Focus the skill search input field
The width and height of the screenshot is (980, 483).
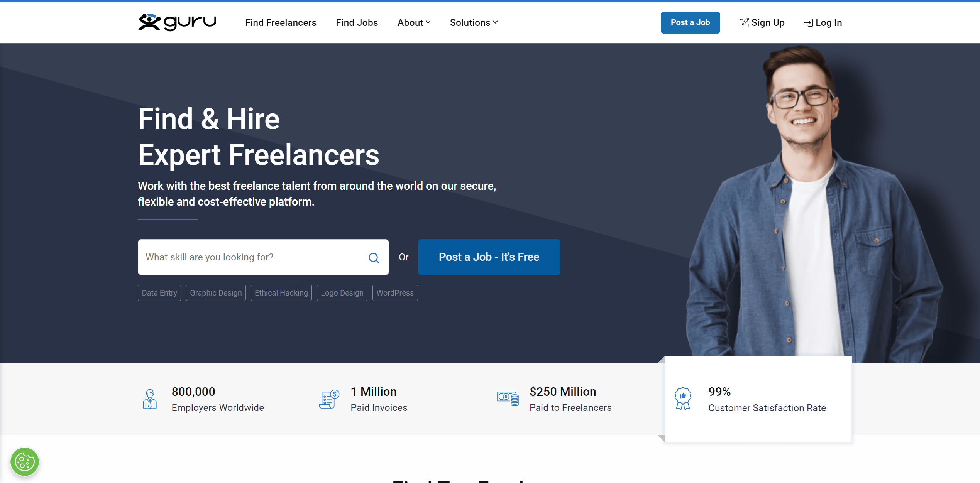click(x=251, y=257)
